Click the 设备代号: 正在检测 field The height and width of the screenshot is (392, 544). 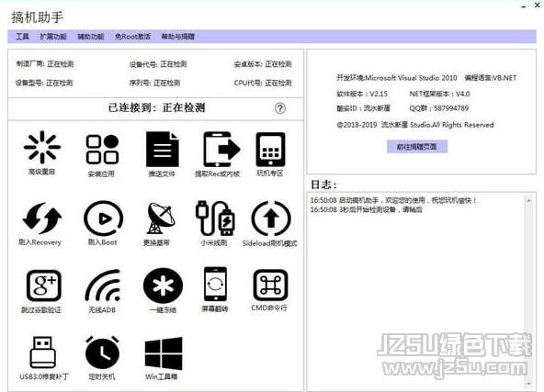[158, 64]
